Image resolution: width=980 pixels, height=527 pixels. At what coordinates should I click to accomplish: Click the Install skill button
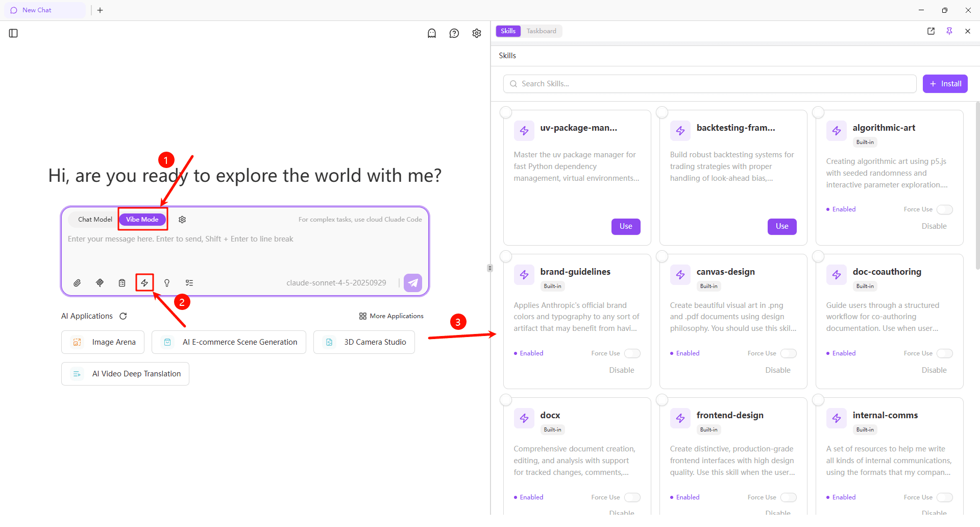pos(945,84)
